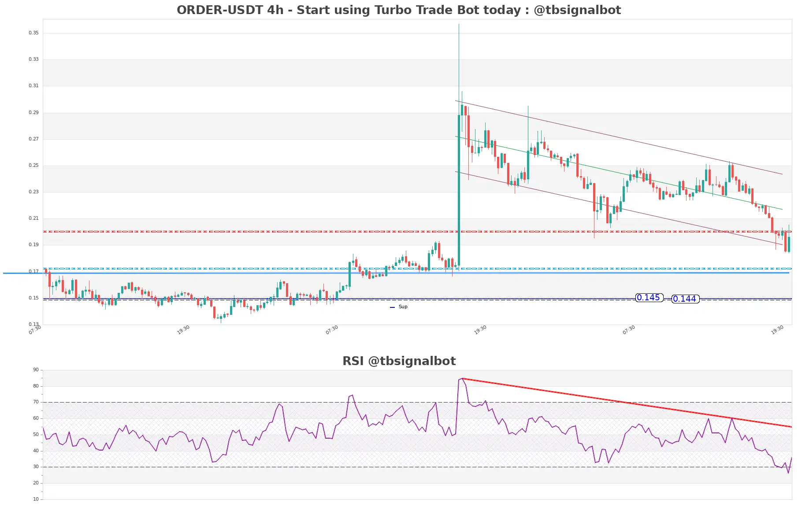Click the 0.19 price axis label
798x532 pixels.
coord(33,244)
